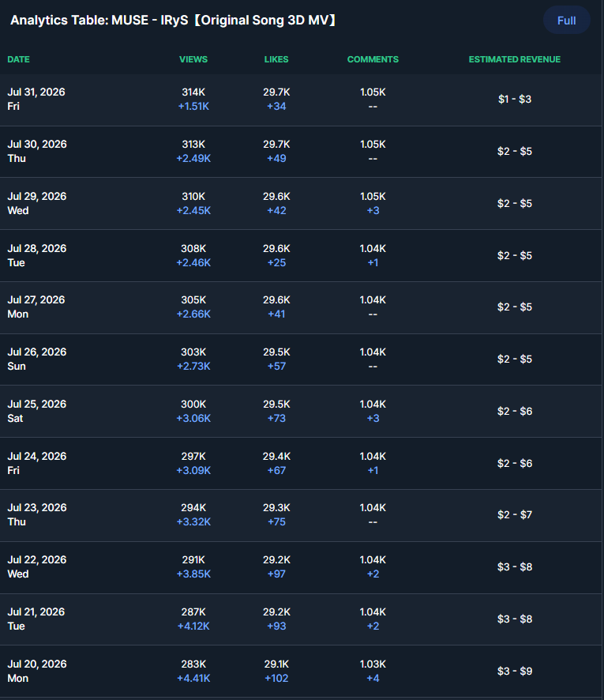Sort by the COMMENTS column header
Viewport: 604px width, 700px height.
(x=373, y=59)
